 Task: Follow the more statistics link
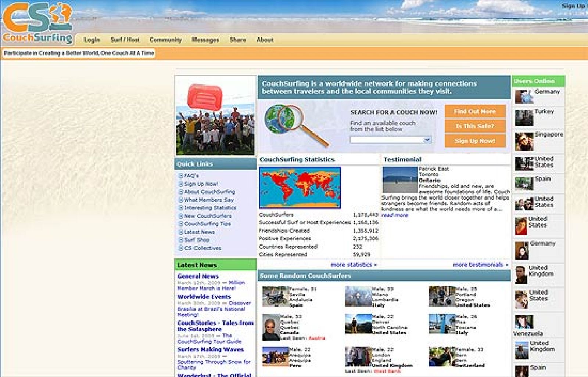click(x=353, y=265)
